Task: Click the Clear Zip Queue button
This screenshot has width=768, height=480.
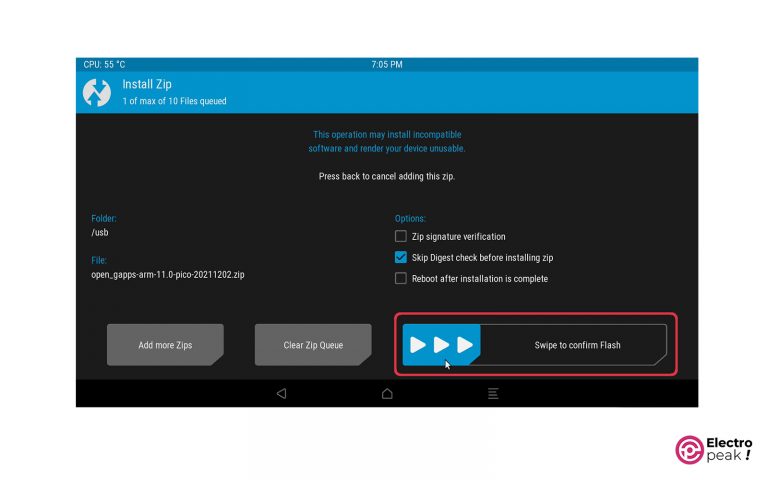Action: [x=313, y=345]
